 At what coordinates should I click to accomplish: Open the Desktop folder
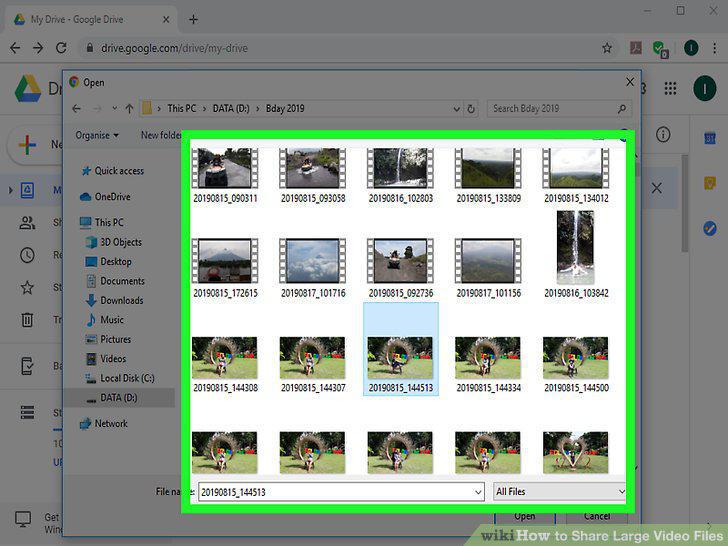109,261
